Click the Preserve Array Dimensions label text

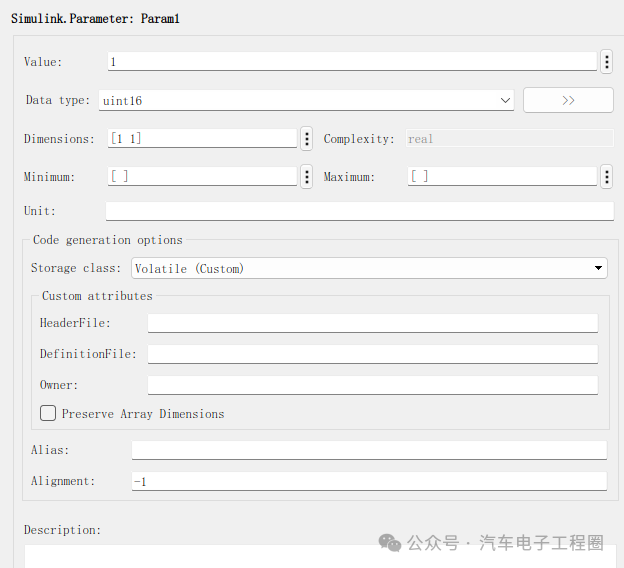click(143, 414)
